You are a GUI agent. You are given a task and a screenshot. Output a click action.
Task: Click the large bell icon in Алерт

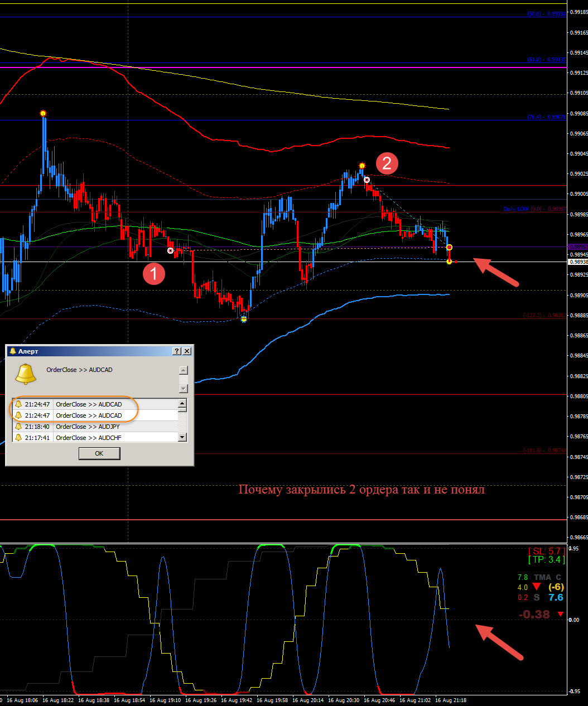(x=25, y=374)
